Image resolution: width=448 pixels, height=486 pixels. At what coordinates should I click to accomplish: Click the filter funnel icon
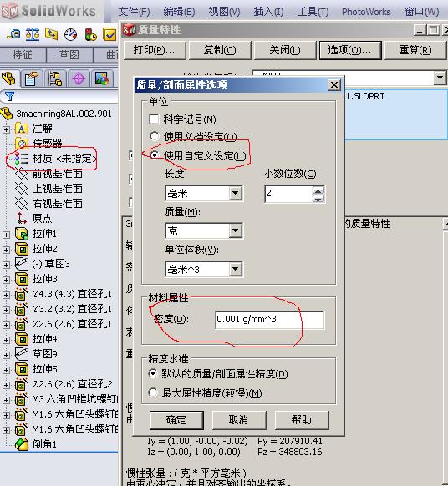click(10, 96)
